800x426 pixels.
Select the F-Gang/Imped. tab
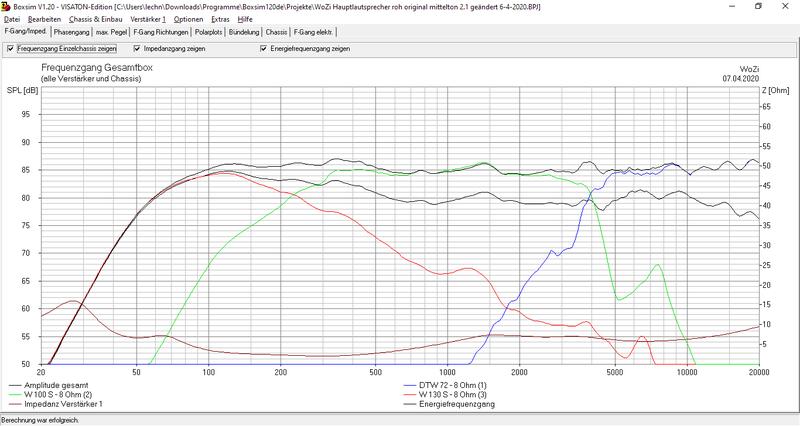click(26, 32)
